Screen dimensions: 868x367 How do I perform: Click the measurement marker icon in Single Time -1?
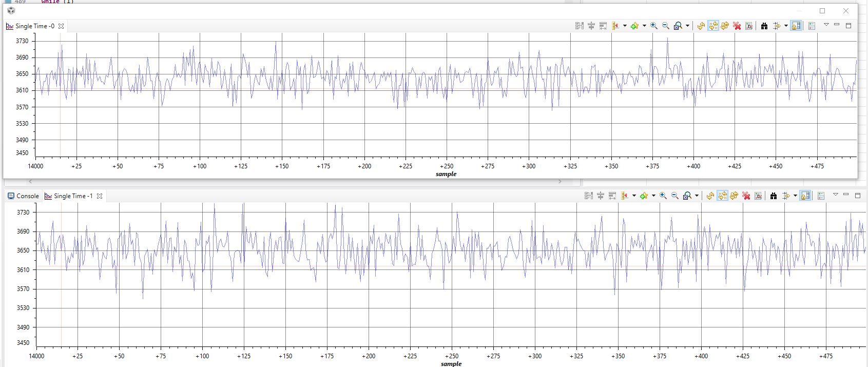click(625, 196)
